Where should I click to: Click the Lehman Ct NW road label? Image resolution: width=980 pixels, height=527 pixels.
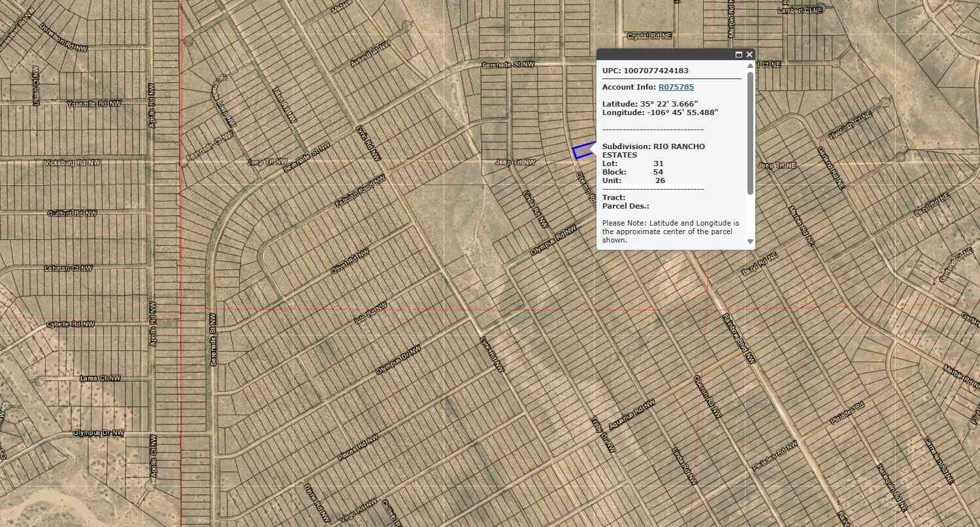tap(69, 268)
